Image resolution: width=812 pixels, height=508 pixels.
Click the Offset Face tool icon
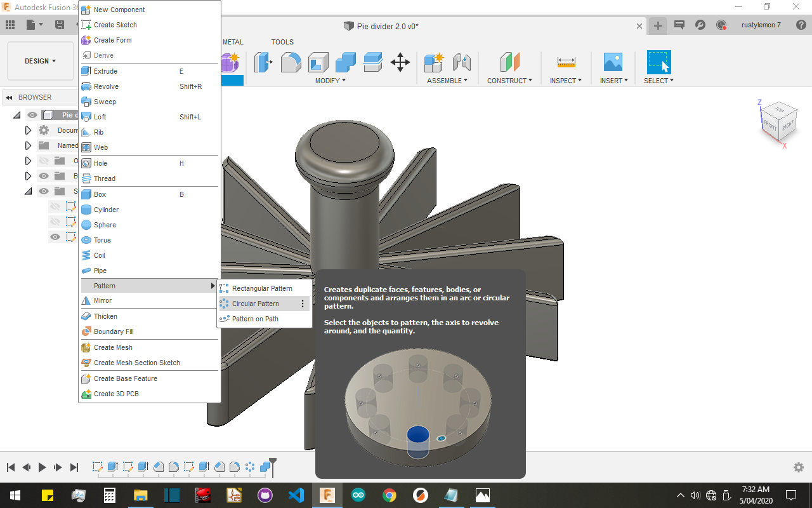[x=373, y=62]
